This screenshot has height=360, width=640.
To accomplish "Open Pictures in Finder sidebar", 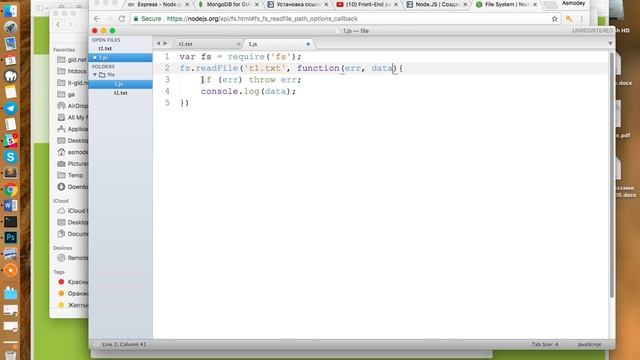I will pyautogui.click(x=73, y=164).
